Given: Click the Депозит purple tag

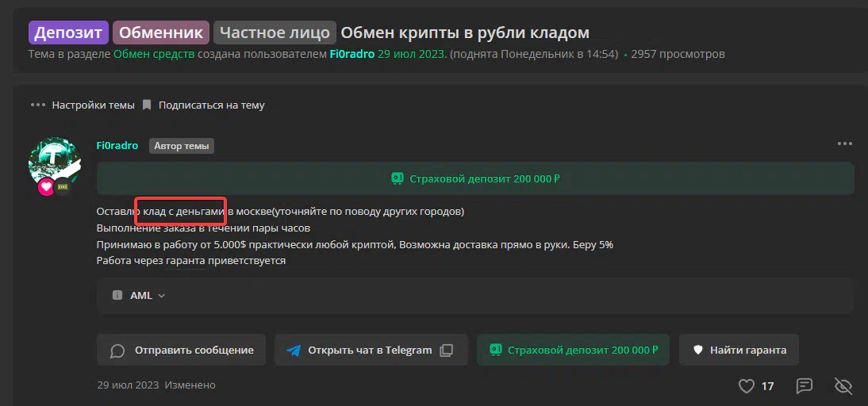Looking at the screenshot, I should [x=69, y=33].
